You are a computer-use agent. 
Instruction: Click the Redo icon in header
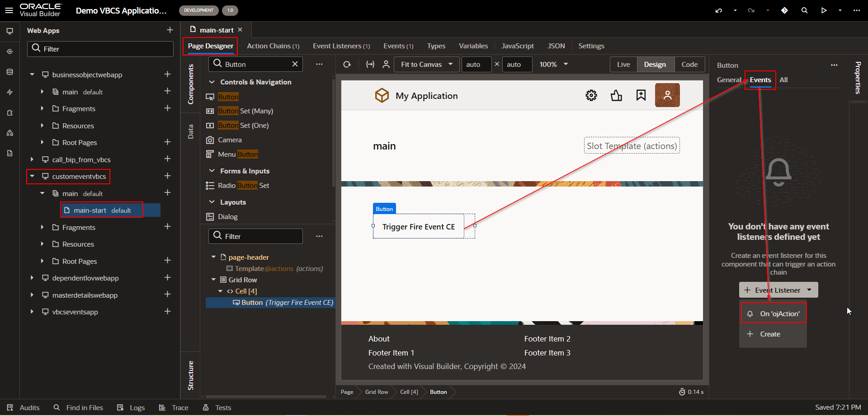pyautogui.click(x=751, y=10)
